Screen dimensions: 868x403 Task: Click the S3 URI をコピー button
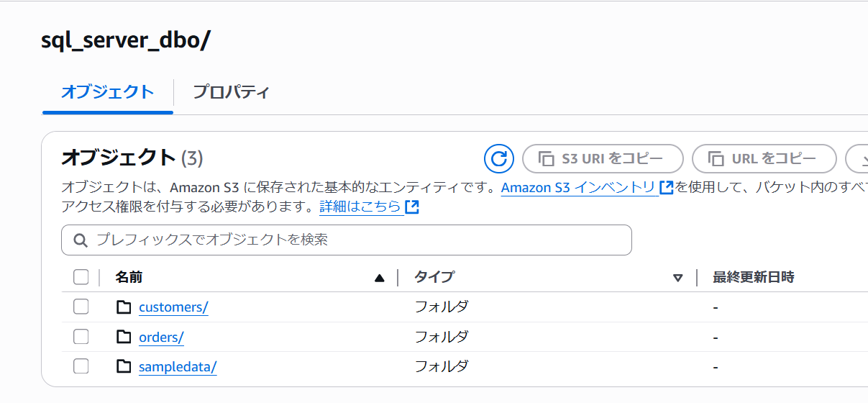pos(603,158)
